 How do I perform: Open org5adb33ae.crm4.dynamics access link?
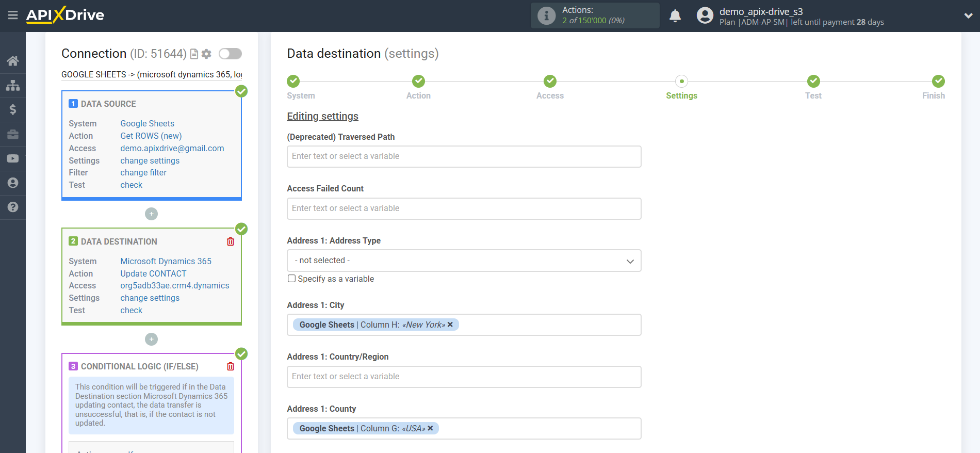(175, 285)
